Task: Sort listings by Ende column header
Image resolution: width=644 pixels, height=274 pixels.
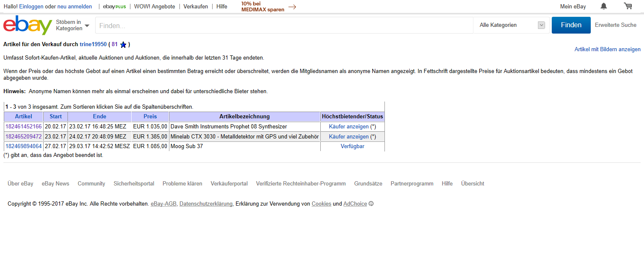Action: tap(99, 117)
